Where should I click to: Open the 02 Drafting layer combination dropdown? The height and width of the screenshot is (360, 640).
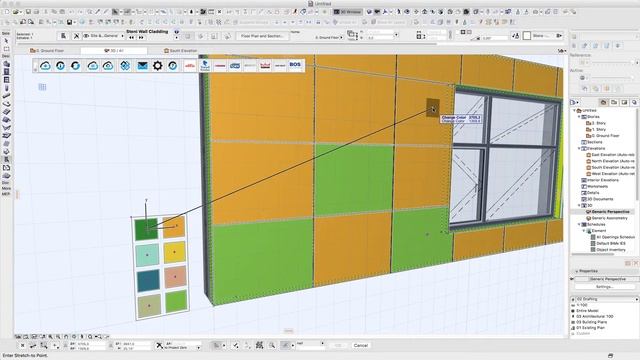[604, 299]
